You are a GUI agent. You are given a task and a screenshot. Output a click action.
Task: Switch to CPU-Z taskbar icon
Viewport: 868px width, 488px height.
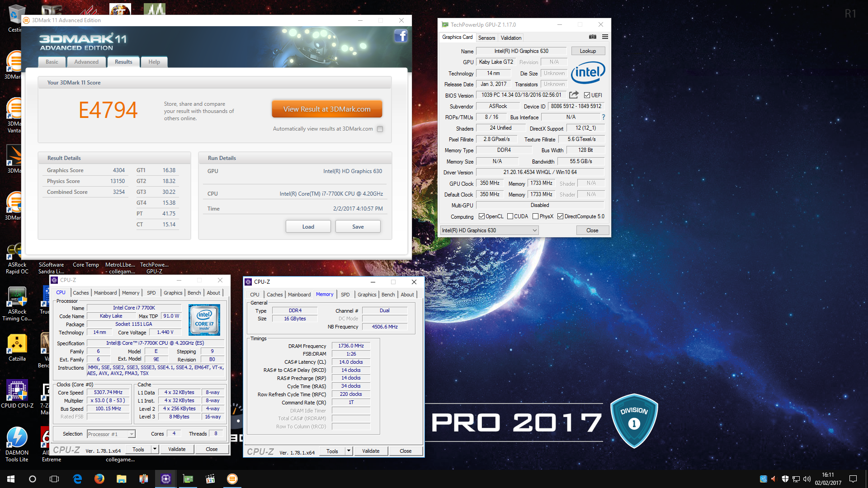tap(166, 479)
